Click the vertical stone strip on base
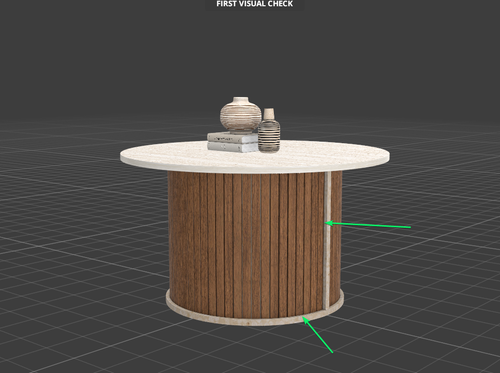Viewport: 500px width, 373px height. click(x=327, y=240)
